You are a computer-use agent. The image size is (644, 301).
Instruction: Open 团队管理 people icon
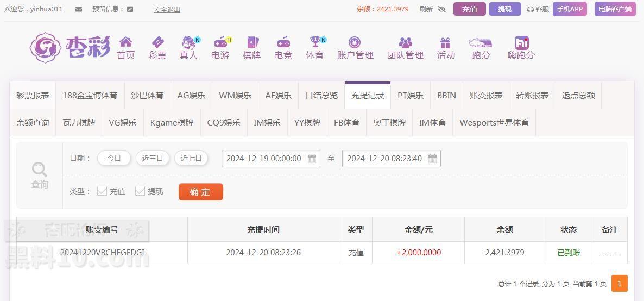point(405,42)
